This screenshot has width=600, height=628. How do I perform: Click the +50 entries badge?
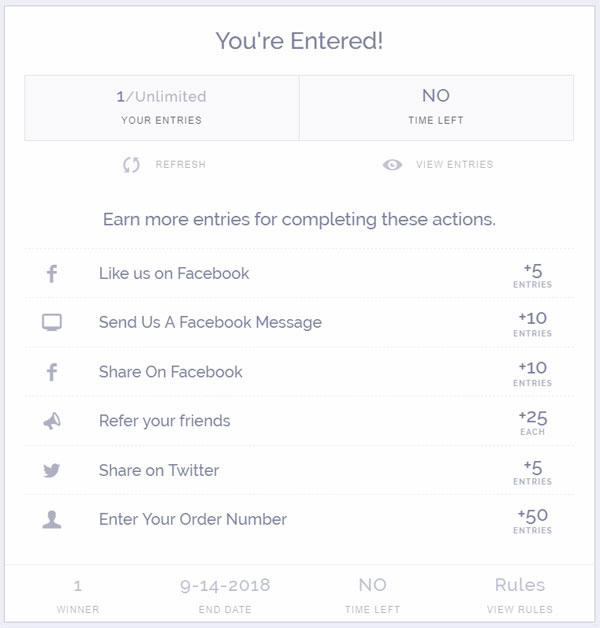pos(533,521)
